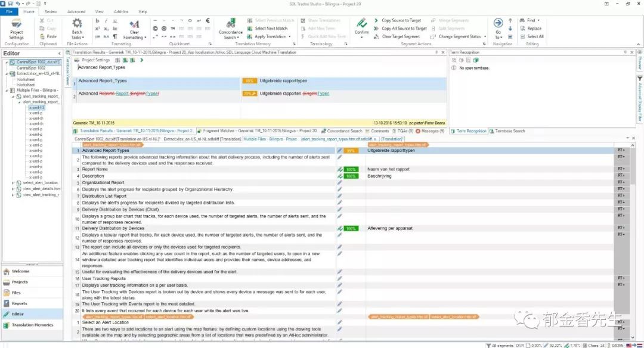
Task: Open the Go To navigation button
Action: pos(498,28)
